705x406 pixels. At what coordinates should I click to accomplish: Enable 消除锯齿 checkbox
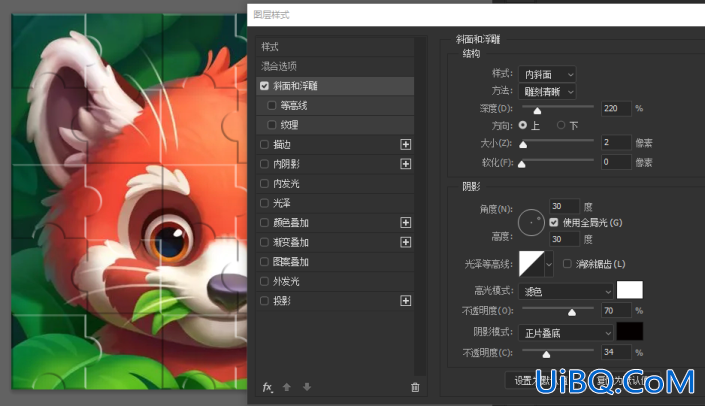567,264
